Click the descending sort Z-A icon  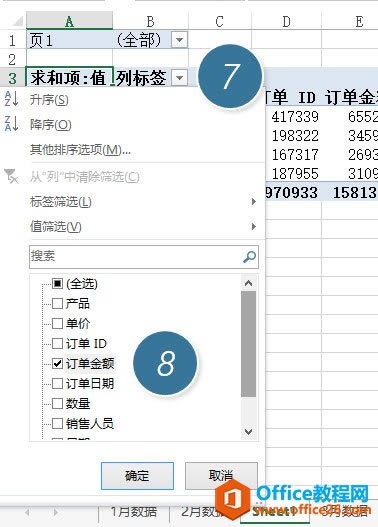coord(11,124)
